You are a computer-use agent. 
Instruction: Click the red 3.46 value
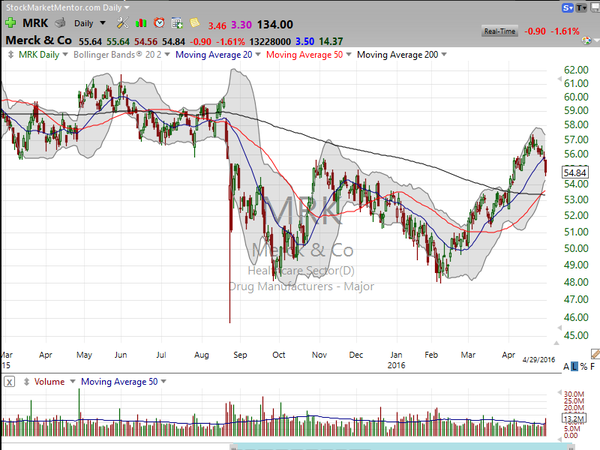217,26
